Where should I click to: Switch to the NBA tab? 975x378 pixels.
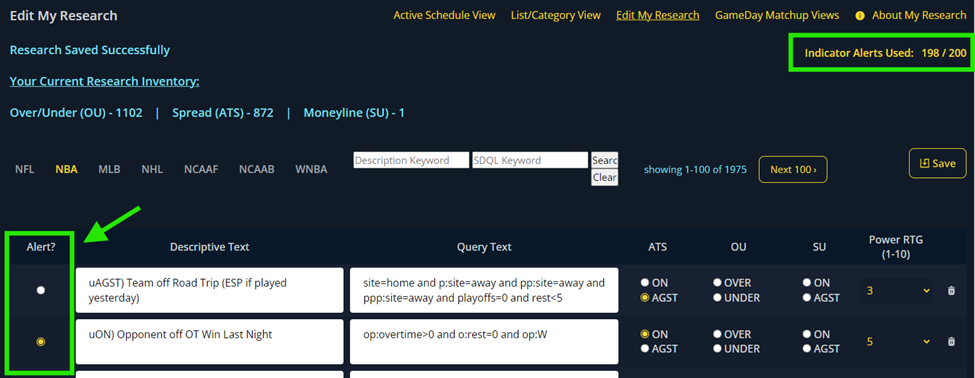coord(66,169)
